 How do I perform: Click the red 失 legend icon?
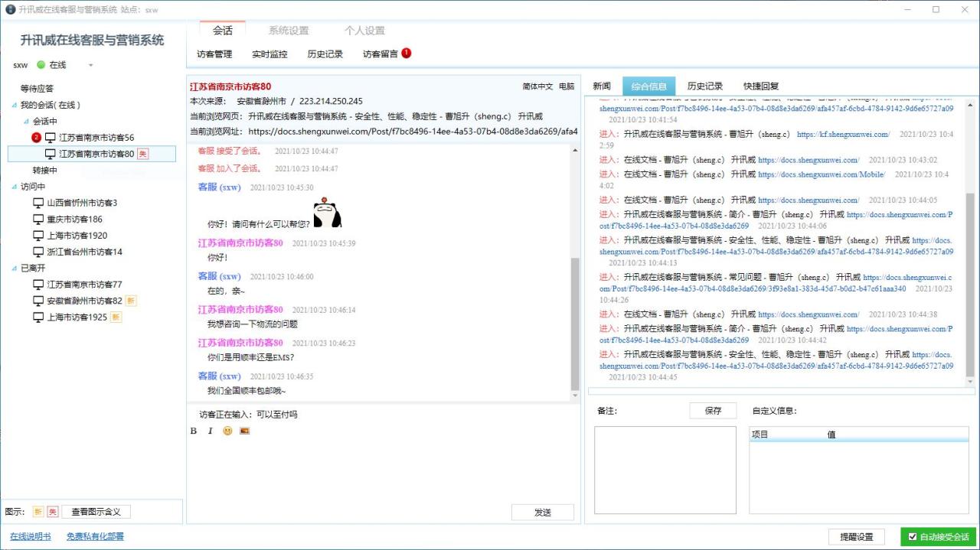click(52, 510)
